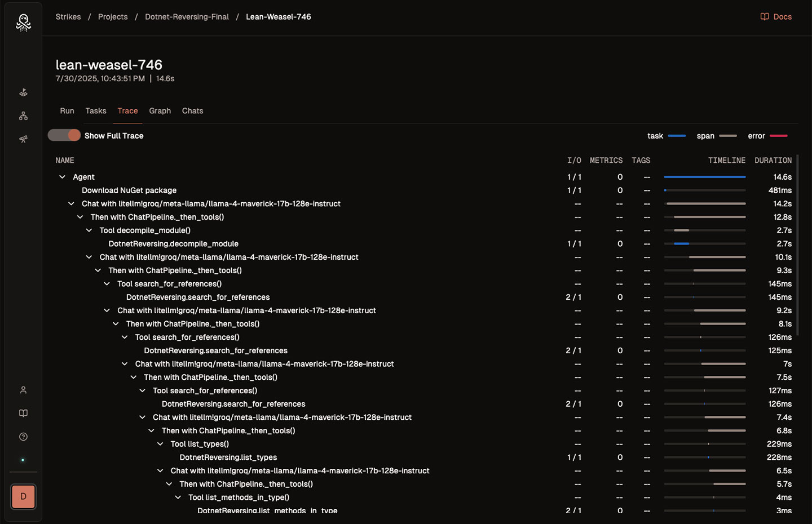
Task: Collapse the Chat row lasting 7s
Action: click(x=125, y=364)
